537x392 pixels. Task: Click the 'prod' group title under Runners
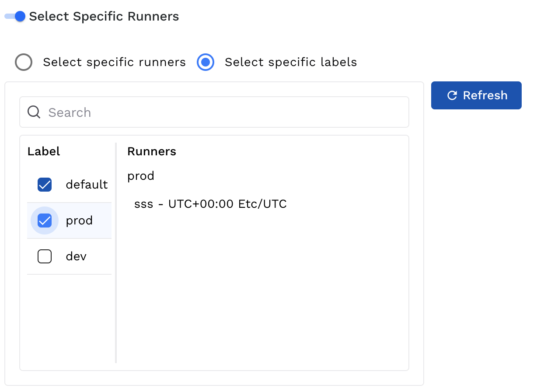pyautogui.click(x=141, y=176)
